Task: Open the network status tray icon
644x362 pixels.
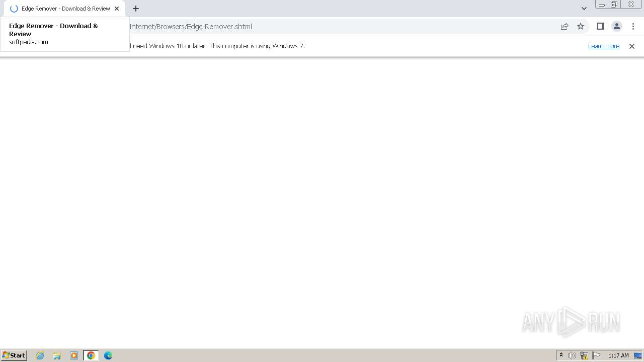Action: pos(584,355)
